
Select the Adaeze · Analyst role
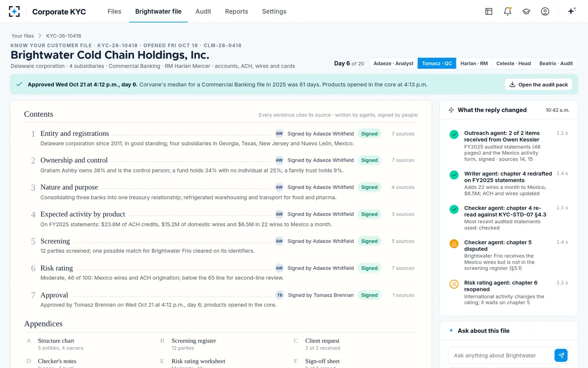coord(393,63)
